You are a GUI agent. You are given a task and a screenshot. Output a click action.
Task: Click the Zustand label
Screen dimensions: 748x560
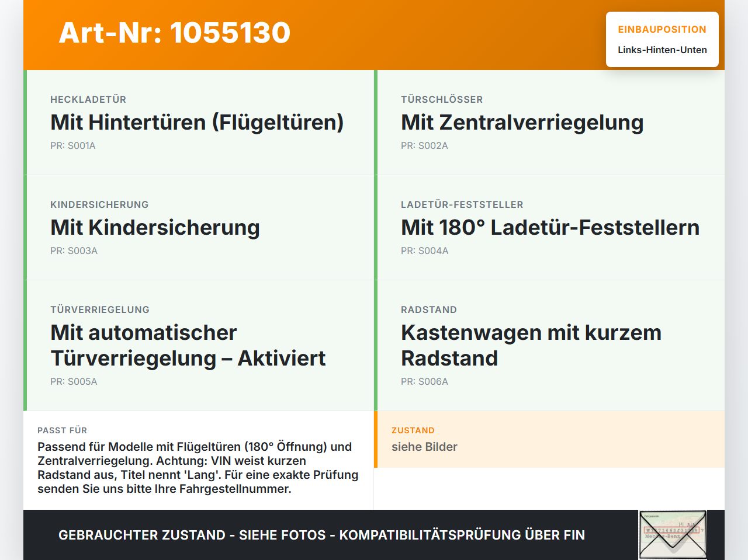click(413, 430)
